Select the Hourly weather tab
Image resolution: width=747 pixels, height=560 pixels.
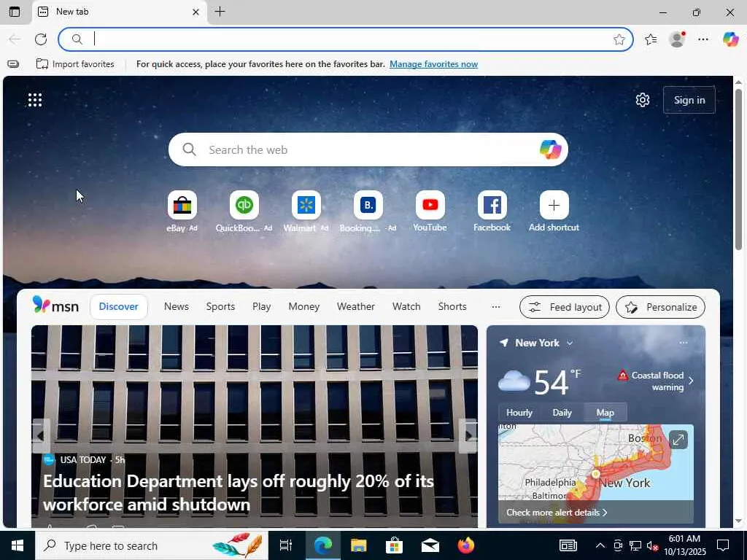click(x=519, y=413)
